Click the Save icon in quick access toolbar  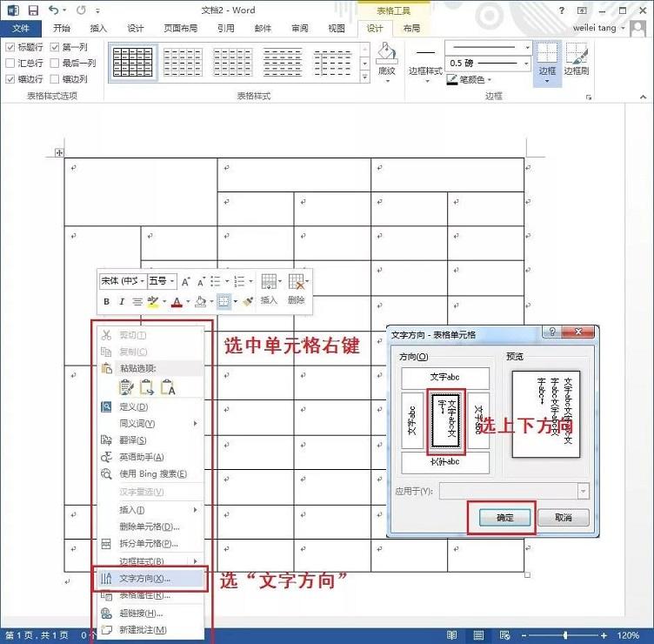[33, 10]
